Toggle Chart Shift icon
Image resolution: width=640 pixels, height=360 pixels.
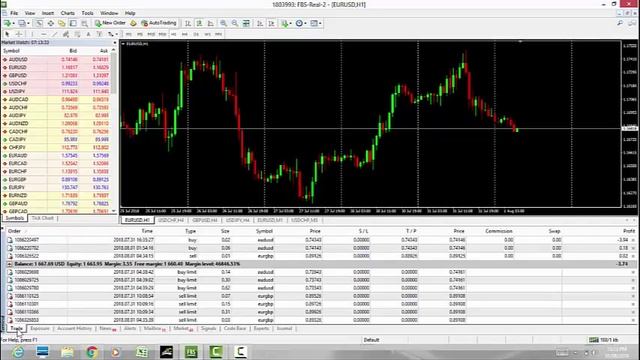[x=271, y=23]
